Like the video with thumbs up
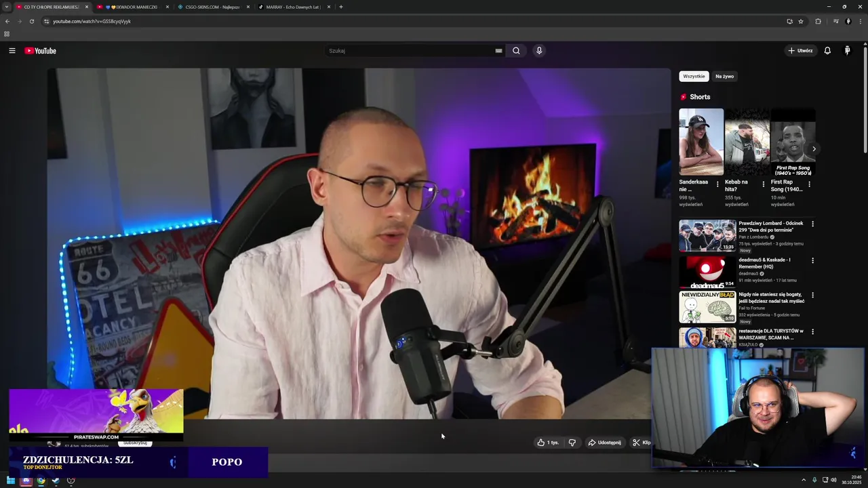 click(548, 443)
